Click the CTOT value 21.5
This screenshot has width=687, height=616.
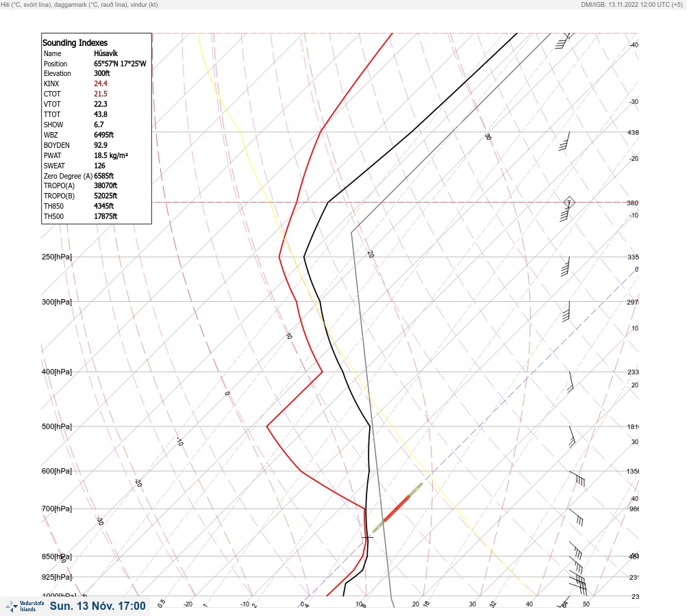coord(100,94)
